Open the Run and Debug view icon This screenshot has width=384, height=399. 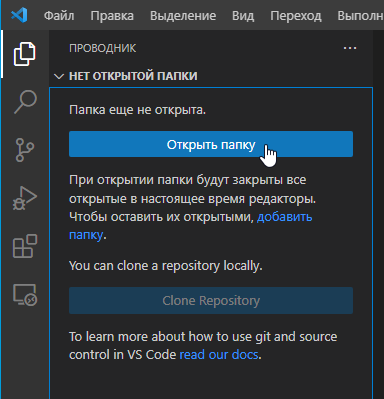[x=25, y=198]
